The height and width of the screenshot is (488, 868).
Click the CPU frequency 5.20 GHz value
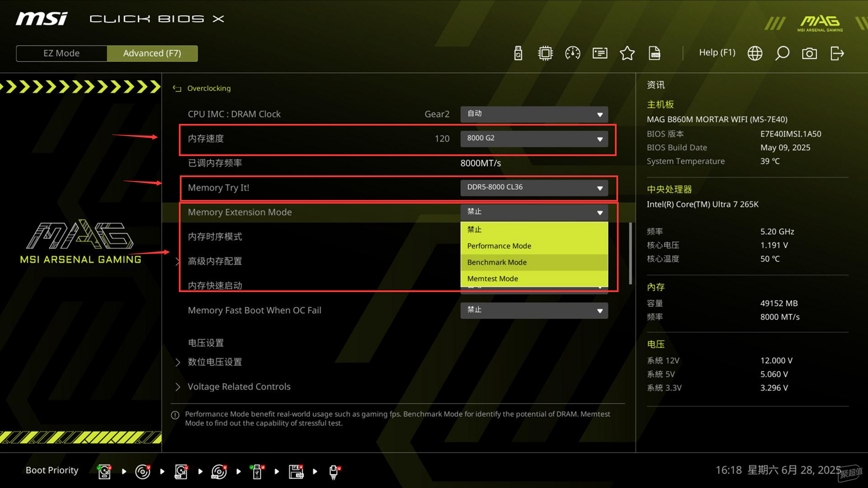click(777, 231)
